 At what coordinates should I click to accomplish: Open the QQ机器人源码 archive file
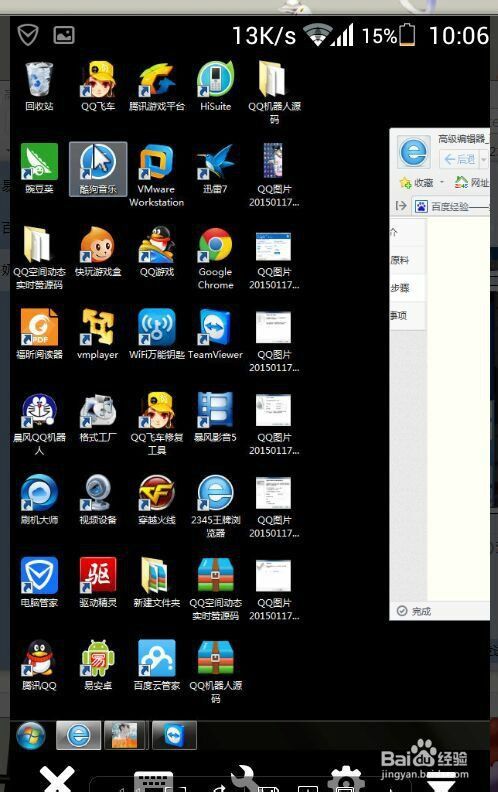pos(215,672)
